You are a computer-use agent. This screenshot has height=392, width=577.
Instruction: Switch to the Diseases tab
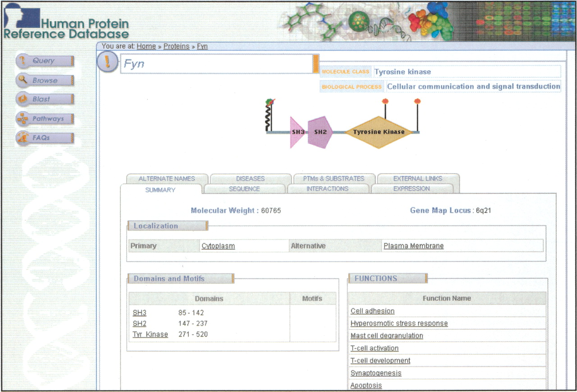(x=250, y=178)
